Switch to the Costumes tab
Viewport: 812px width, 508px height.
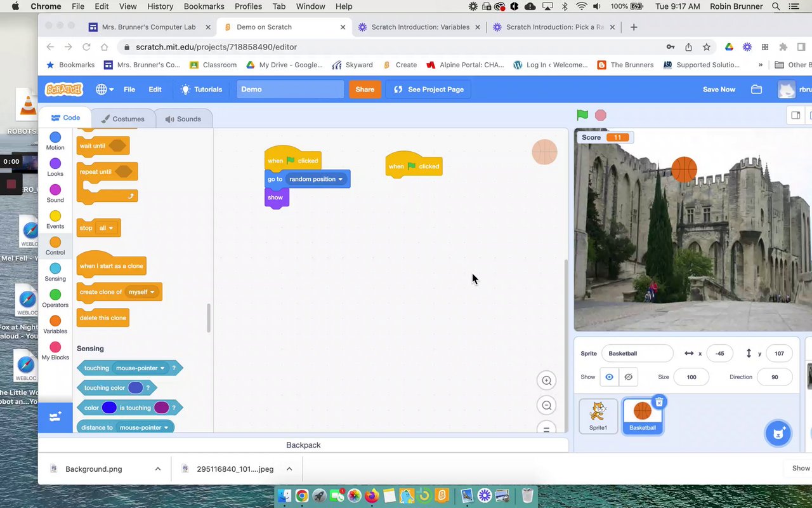[122, 119]
